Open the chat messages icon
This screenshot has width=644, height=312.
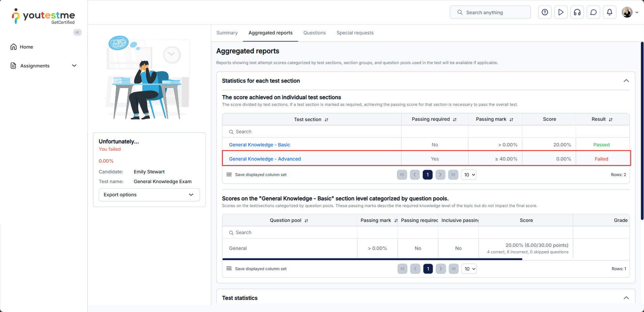(x=593, y=12)
